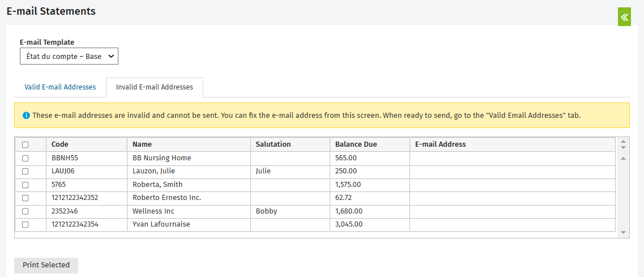Check the Lauzon, Julie row checkbox
This screenshot has height=277, width=644.
[25, 172]
